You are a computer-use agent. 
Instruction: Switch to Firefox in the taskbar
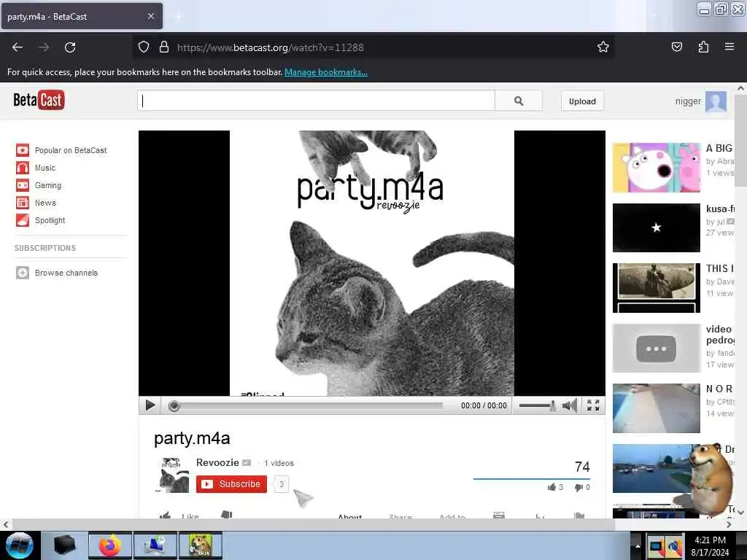(x=110, y=545)
